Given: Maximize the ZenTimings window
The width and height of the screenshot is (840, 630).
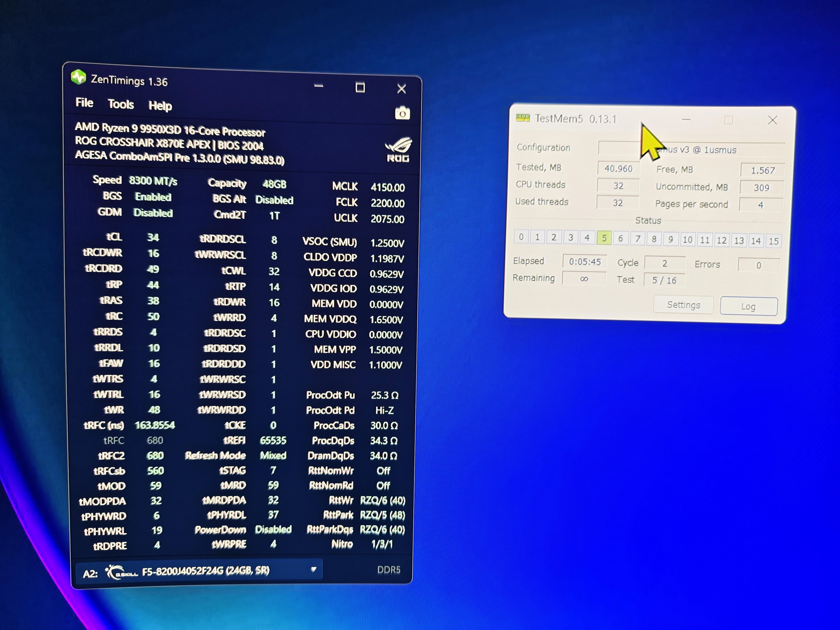Looking at the screenshot, I should coord(360,88).
